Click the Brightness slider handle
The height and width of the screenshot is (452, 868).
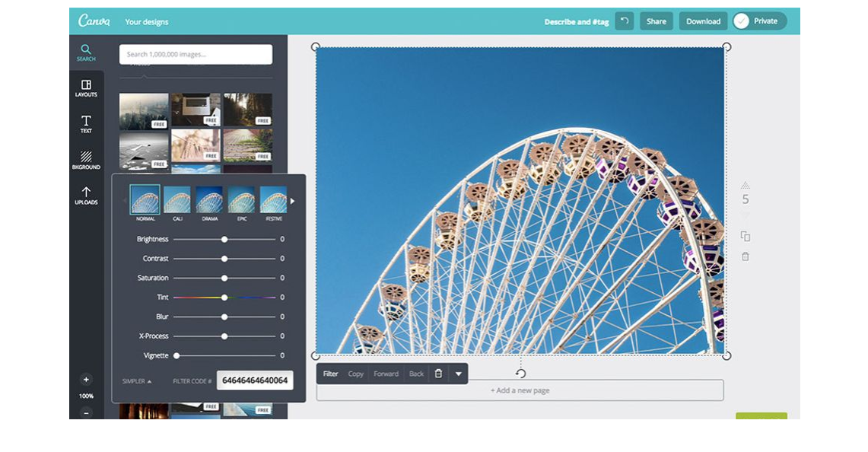pyautogui.click(x=224, y=239)
